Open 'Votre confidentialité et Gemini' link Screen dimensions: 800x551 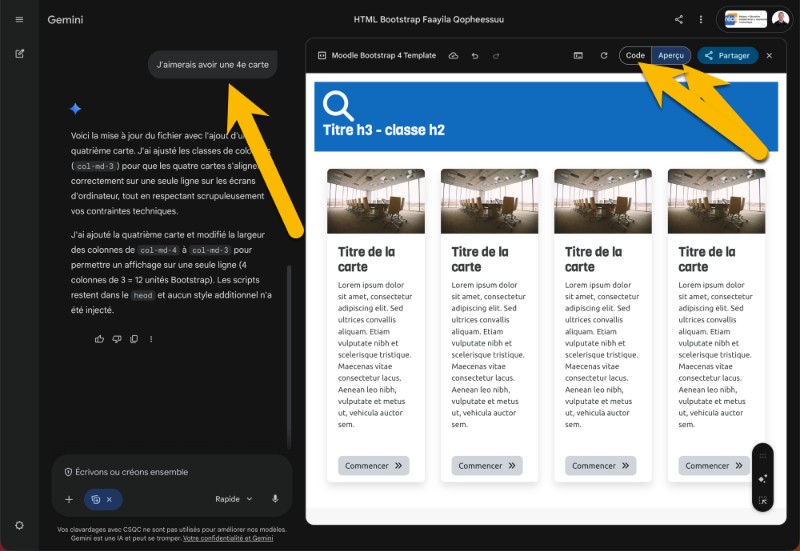point(228,538)
